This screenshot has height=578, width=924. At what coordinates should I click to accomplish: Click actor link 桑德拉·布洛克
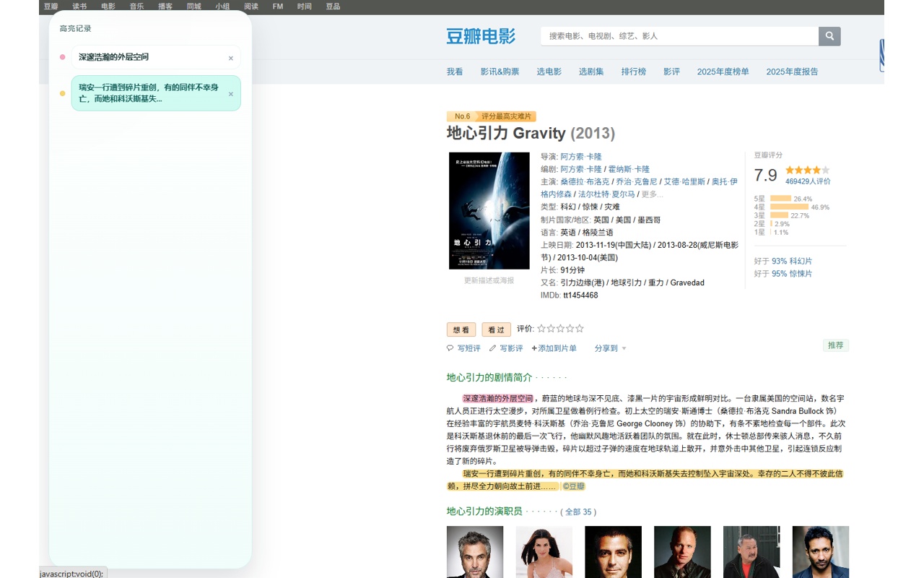pyautogui.click(x=585, y=181)
